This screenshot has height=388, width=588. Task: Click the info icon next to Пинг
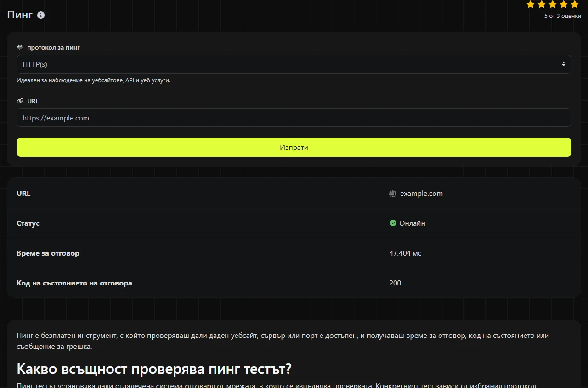pyautogui.click(x=41, y=15)
